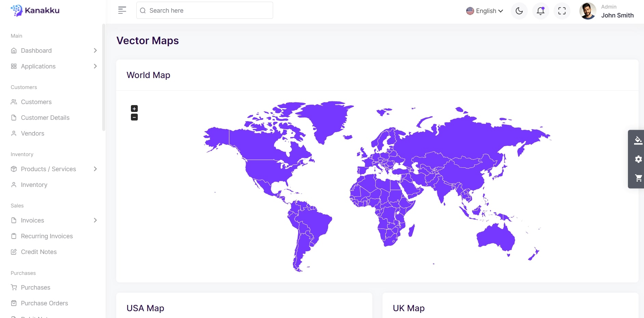Image resolution: width=644 pixels, height=318 pixels.
Task: Click the map zoom out minus button
Action: (134, 117)
